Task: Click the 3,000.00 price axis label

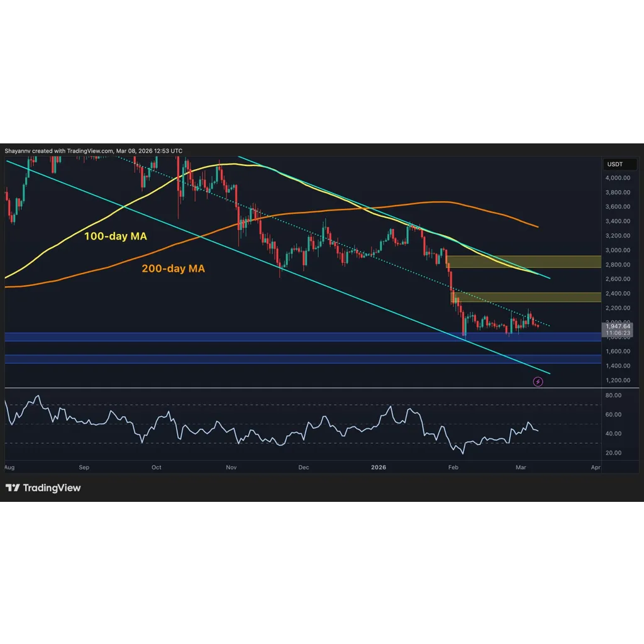Action: (x=618, y=250)
